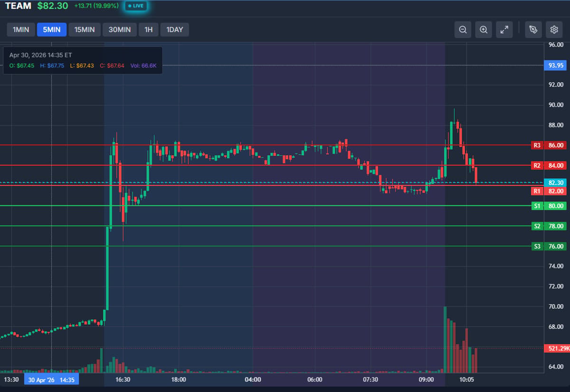Click the 96.00 price axis label
Image resolution: width=570 pixels, height=392 pixels.
(556, 45)
